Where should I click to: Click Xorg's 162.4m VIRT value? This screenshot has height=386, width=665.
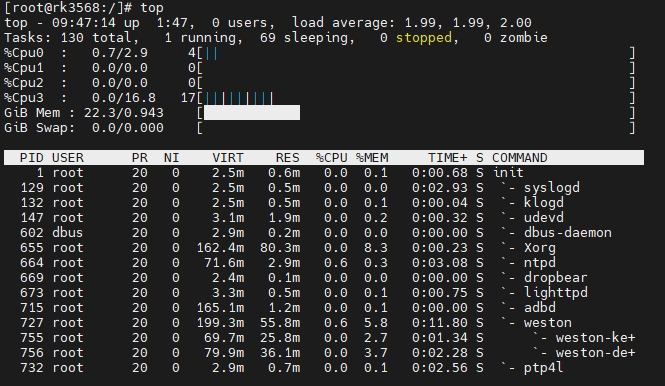220,248
